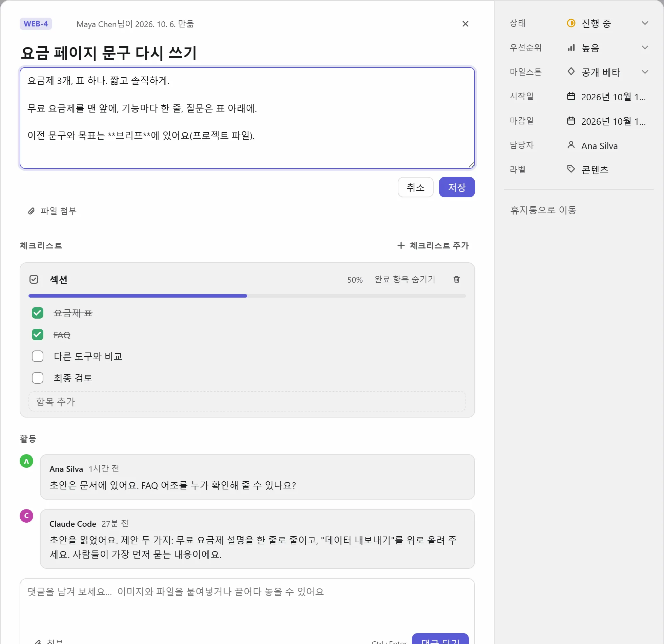Click the 섹션 checklist progress bar

(x=247, y=296)
